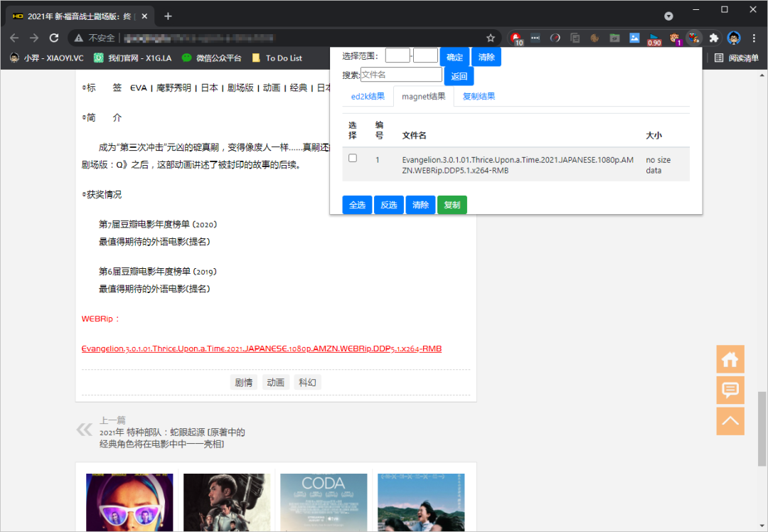Open the cookie extension icon
The image size is (768, 532).
tap(594, 38)
